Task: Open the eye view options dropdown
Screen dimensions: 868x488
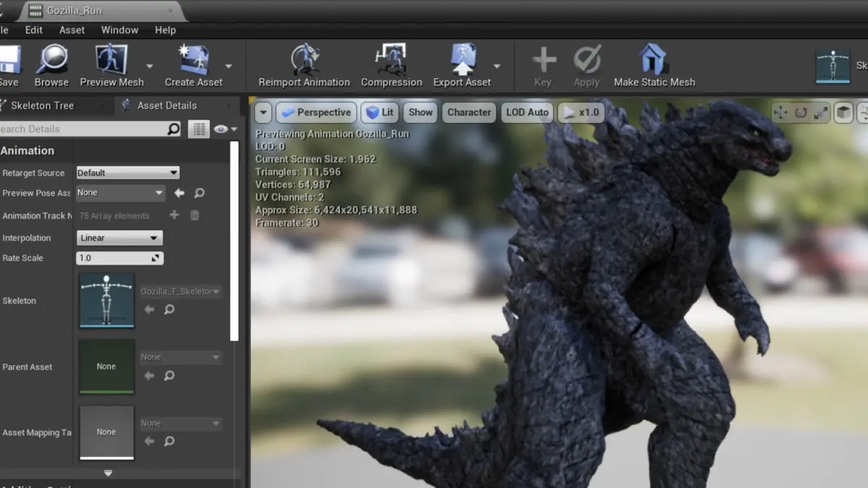Action: pos(226,129)
